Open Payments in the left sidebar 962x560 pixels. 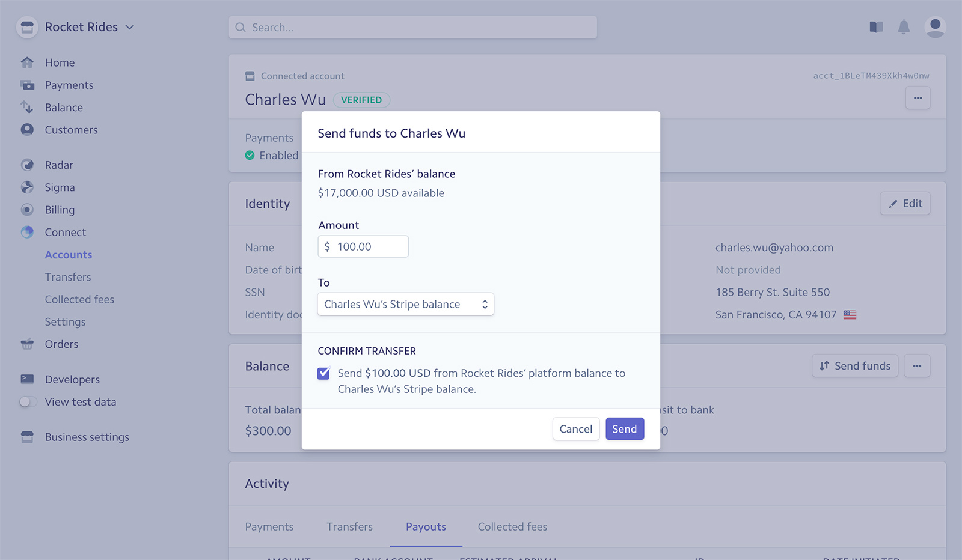pyautogui.click(x=69, y=85)
